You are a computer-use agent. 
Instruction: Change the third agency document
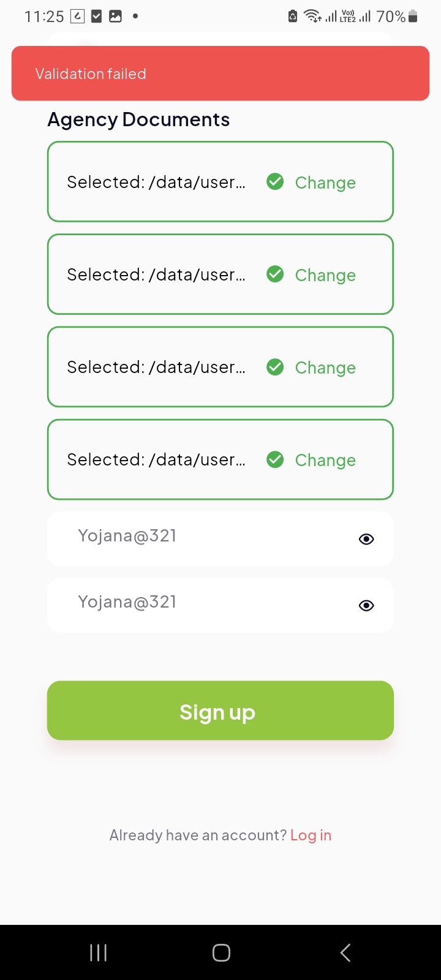point(325,367)
